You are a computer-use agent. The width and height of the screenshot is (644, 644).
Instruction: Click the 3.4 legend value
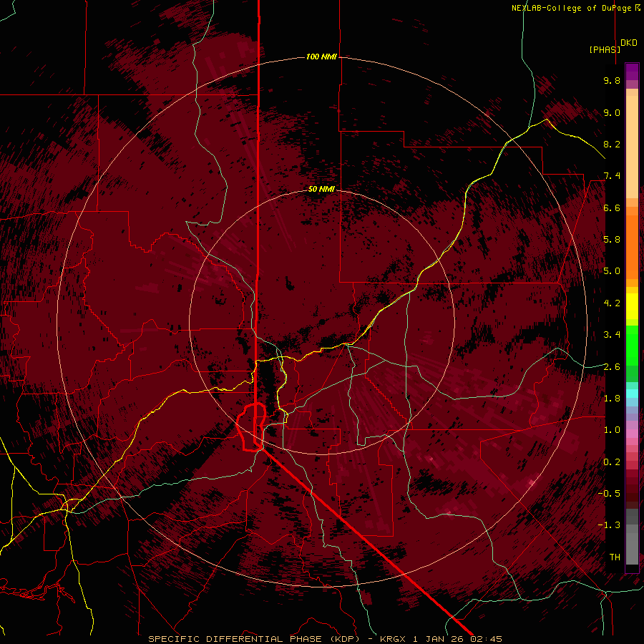coord(612,335)
